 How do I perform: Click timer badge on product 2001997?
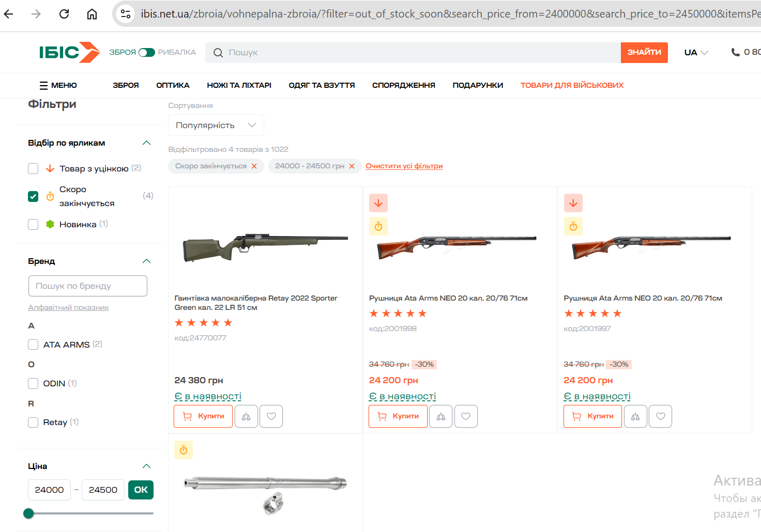tap(573, 226)
